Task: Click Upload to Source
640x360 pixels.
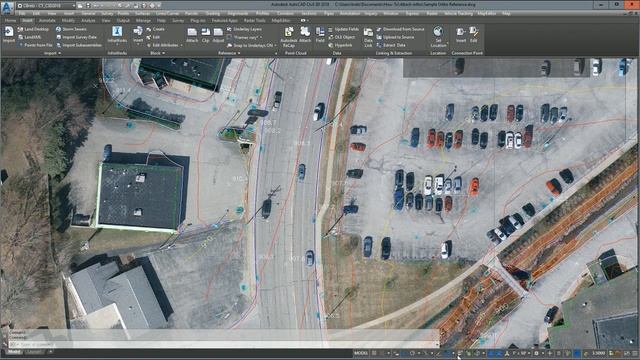Action: pyautogui.click(x=395, y=37)
